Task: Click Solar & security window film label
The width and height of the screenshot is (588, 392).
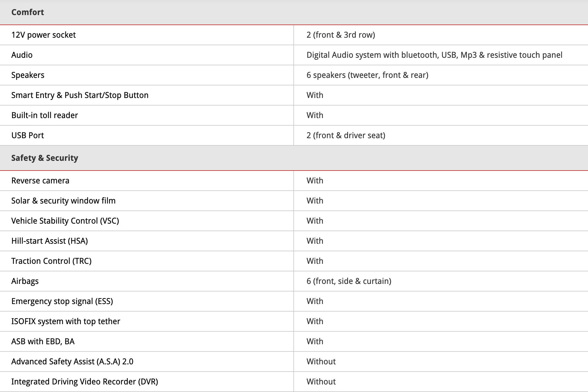Action: 63,201
